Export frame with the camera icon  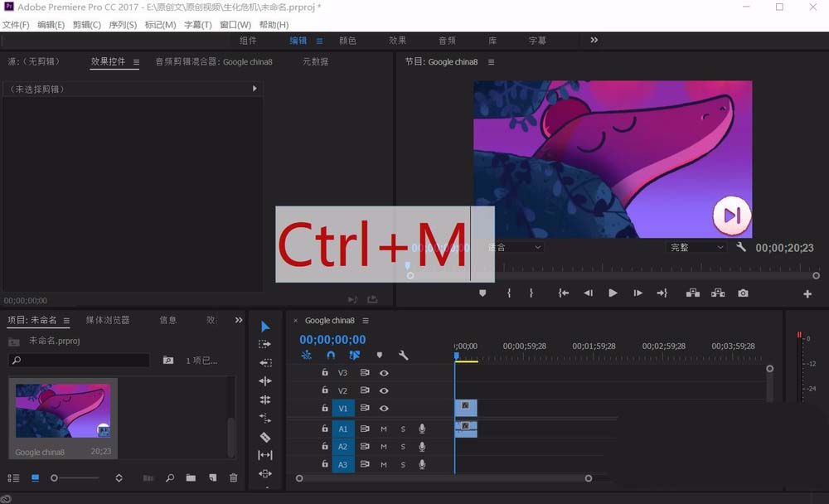[743, 293]
